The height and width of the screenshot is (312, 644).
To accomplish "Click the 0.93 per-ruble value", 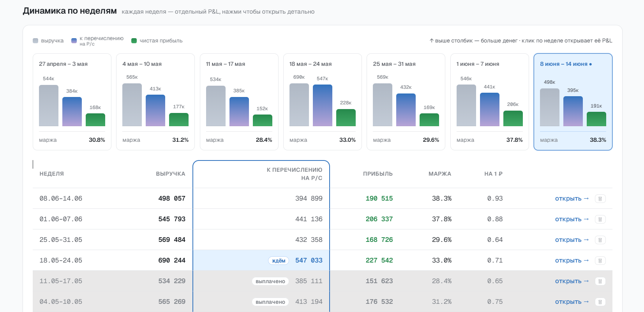I will point(495,199).
